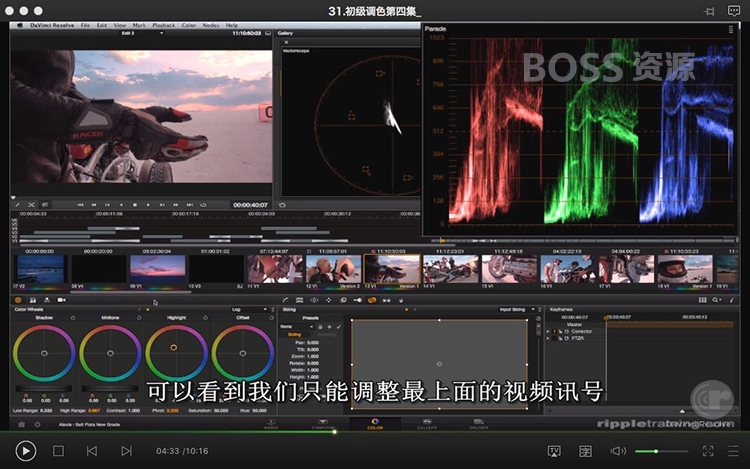The width and height of the screenshot is (750, 469).
Task: Click the settings gear in bottom bar
Action: point(37,424)
